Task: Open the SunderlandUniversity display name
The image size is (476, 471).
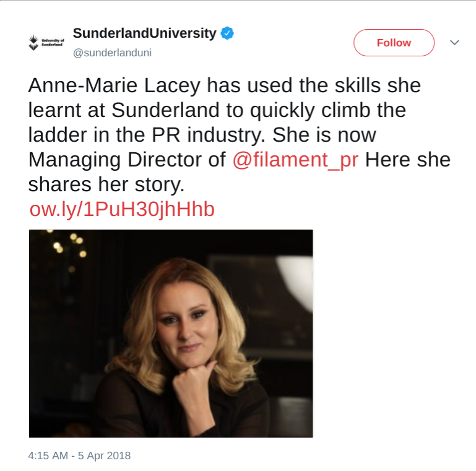Action: click(144, 33)
